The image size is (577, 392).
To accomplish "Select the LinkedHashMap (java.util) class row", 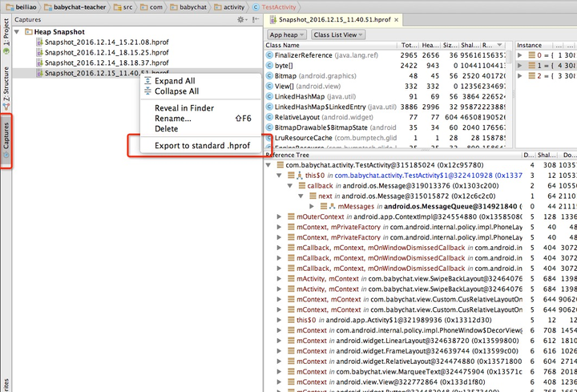I will (385, 96).
